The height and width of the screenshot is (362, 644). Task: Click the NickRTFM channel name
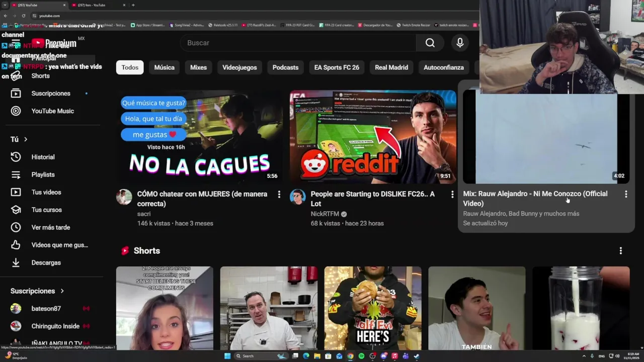325,214
